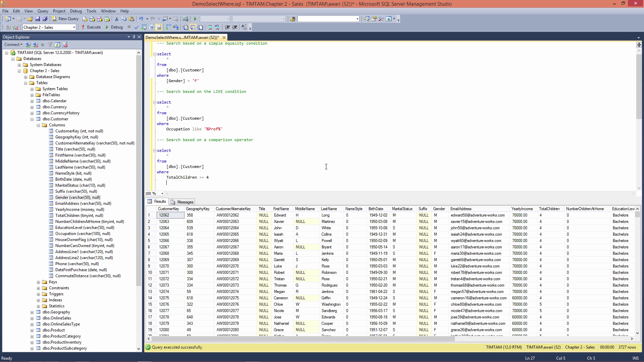Open the 100 % zoom dropdown
Viewport: 644px width, 362px height.
[162, 193]
